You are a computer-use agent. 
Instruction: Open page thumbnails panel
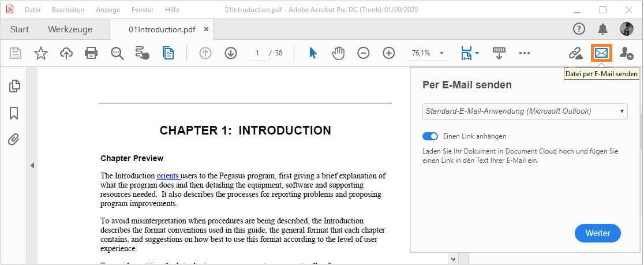coord(14,86)
